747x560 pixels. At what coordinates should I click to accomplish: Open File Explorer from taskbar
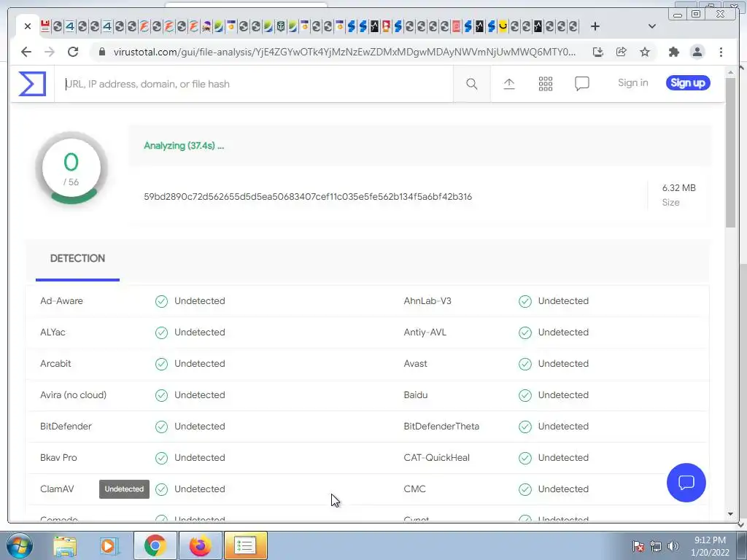coord(65,545)
